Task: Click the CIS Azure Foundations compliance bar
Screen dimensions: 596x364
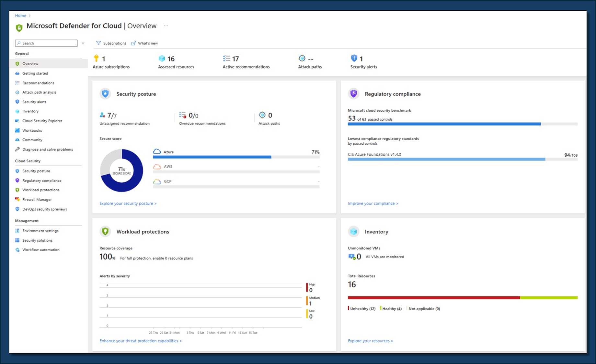Action: [x=463, y=159]
